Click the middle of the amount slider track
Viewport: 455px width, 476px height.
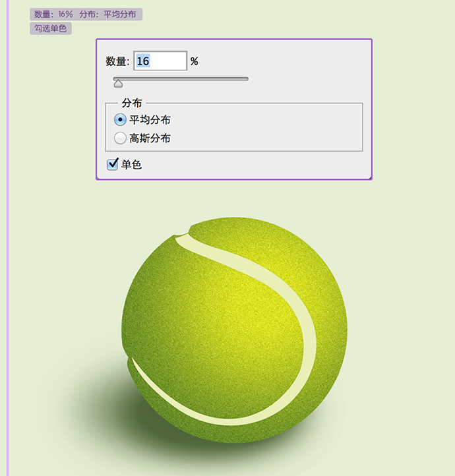point(181,79)
